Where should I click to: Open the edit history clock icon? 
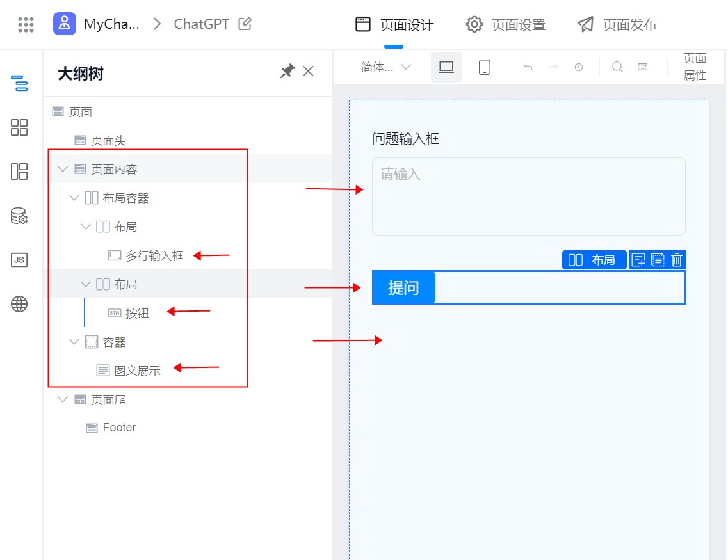pos(578,67)
